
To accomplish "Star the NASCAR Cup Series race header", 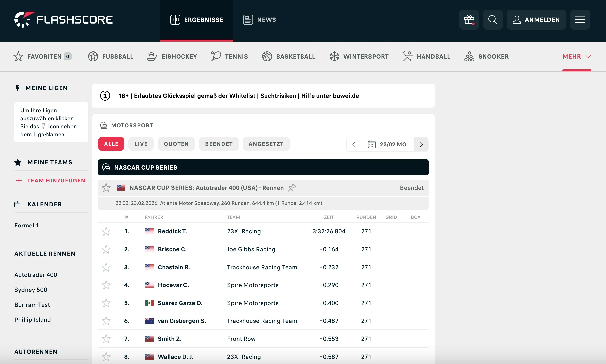I will [x=106, y=188].
